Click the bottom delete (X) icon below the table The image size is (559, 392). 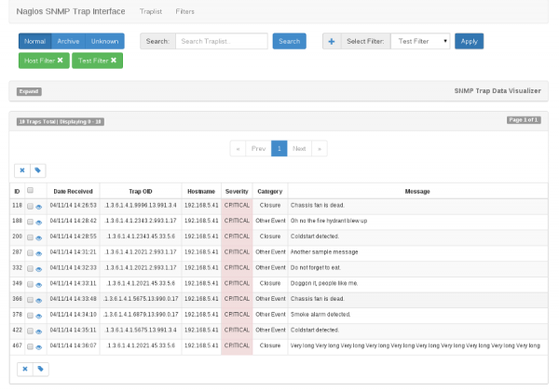(25, 369)
